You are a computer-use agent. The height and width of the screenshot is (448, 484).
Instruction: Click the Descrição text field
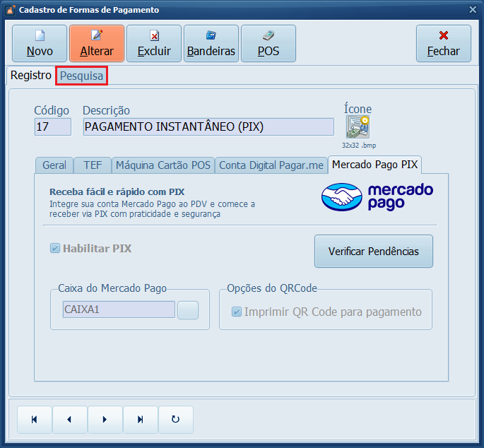pyautogui.click(x=208, y=127)
